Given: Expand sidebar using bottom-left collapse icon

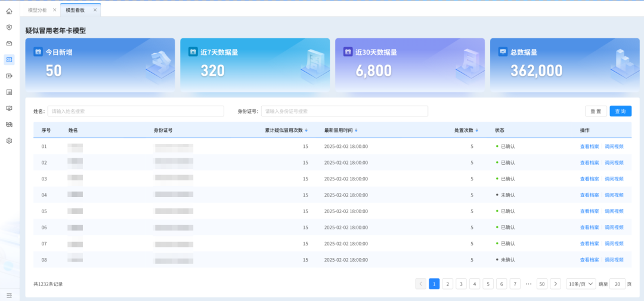Looking at the screenshot, I should tap(9, 295).
